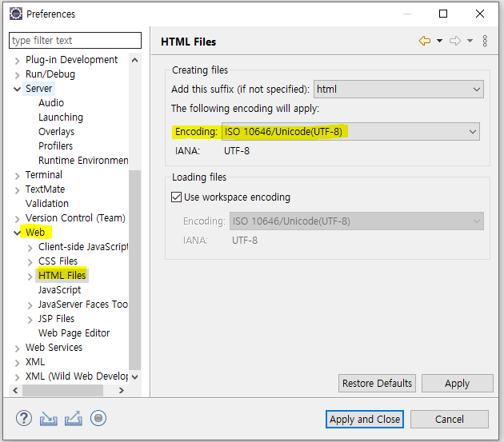
Task: Click Apply and Close button
Action: click(365, 419)
